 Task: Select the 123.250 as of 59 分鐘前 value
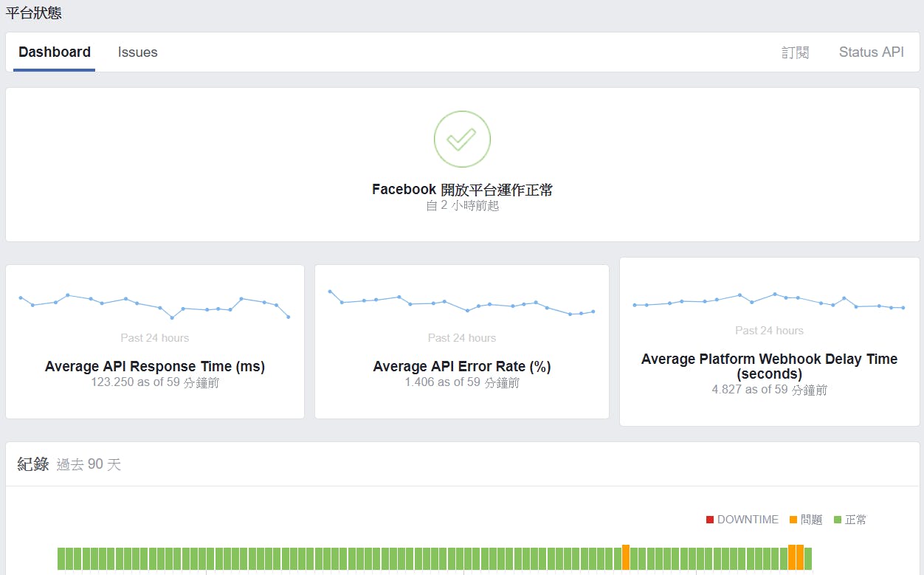click(x=155, y=382)
